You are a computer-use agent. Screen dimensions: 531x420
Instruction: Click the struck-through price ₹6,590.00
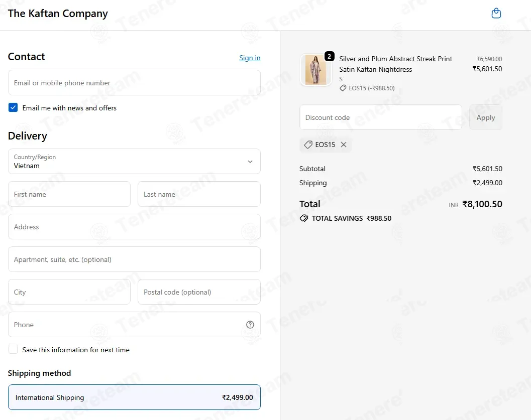[489, 59]
